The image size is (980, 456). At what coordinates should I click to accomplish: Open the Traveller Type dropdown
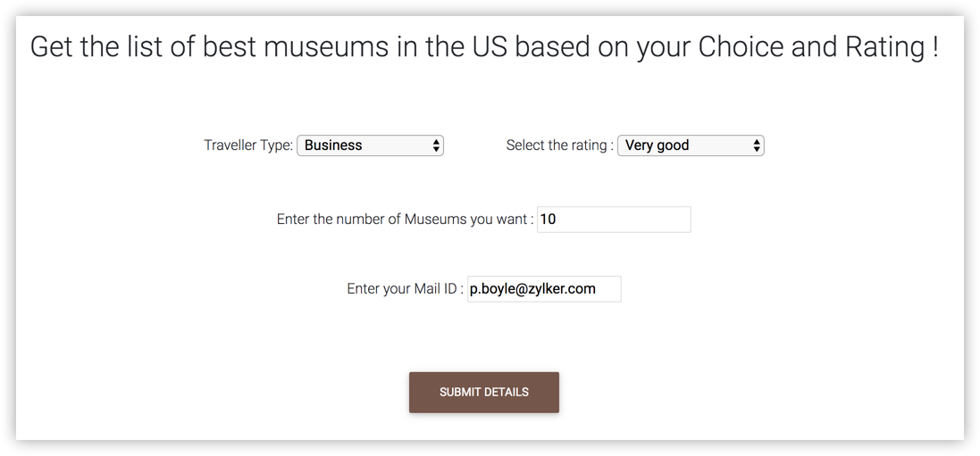point(370,145)
